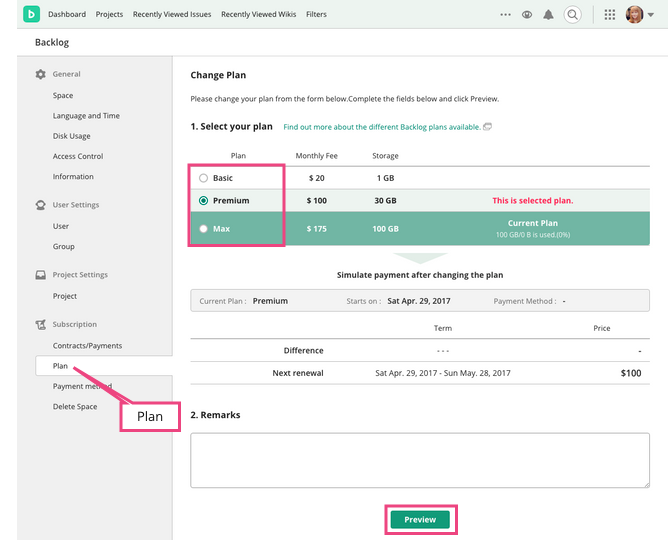
Task: Click the Max plan $ 175 fee
Action: [317, 229]
